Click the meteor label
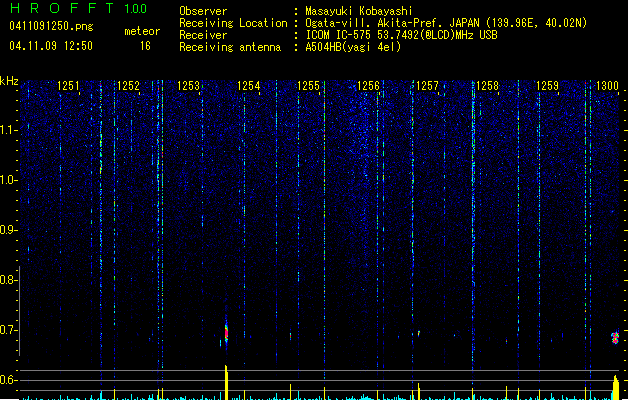 click(142, 31)
